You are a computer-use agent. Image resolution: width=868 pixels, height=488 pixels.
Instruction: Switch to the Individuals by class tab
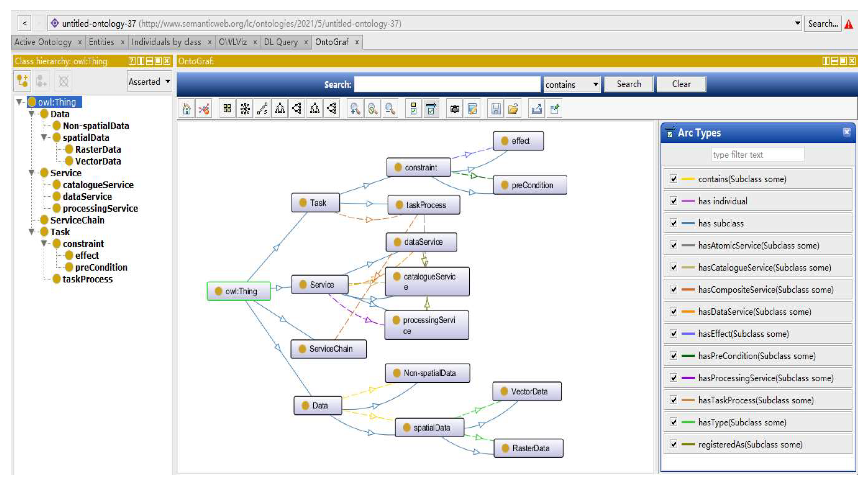166,42
